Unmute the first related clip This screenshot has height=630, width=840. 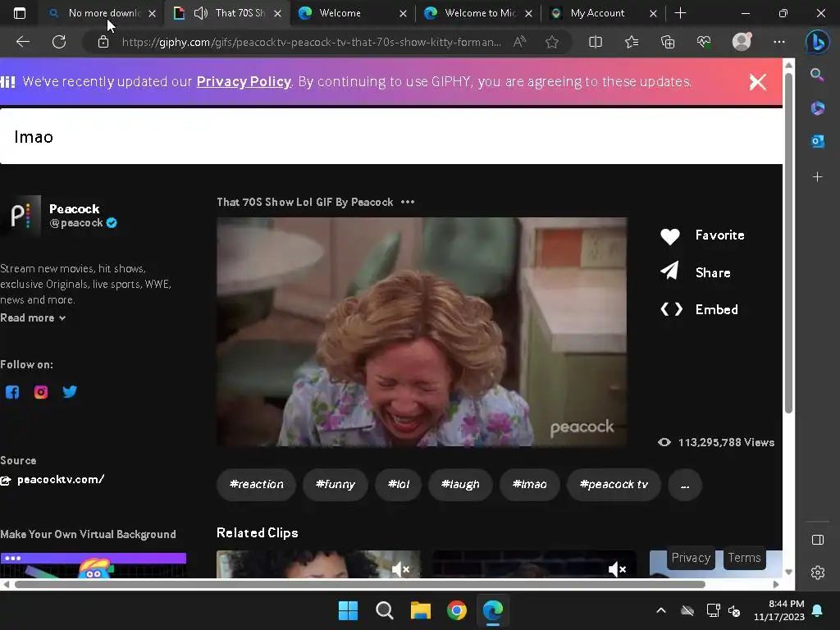coord(400,569)
